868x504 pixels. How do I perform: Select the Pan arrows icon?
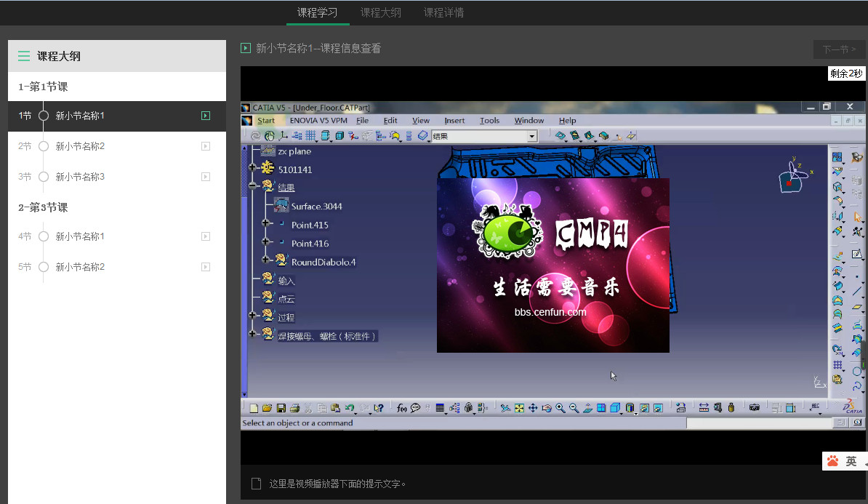click(533, 408)
